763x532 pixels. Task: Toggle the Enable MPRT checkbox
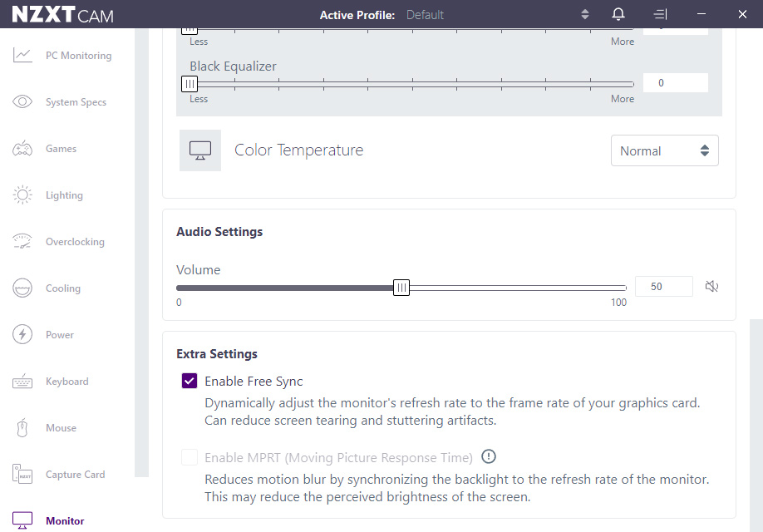click(x=190, y=457)
